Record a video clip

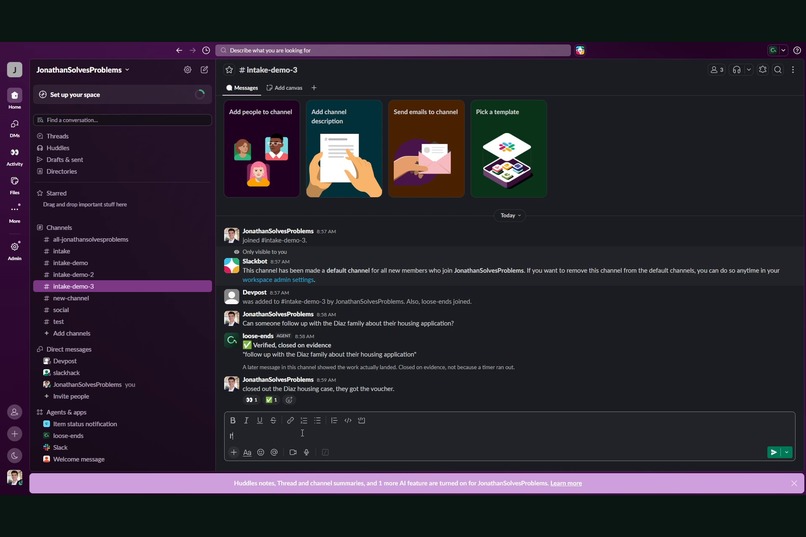click(293, 452)
